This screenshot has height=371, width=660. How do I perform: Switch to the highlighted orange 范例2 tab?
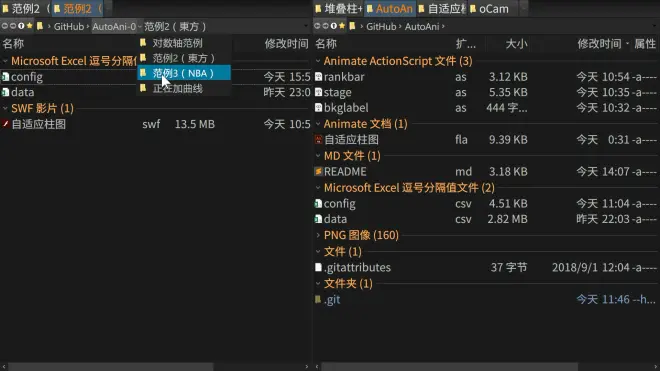point(78,8)
